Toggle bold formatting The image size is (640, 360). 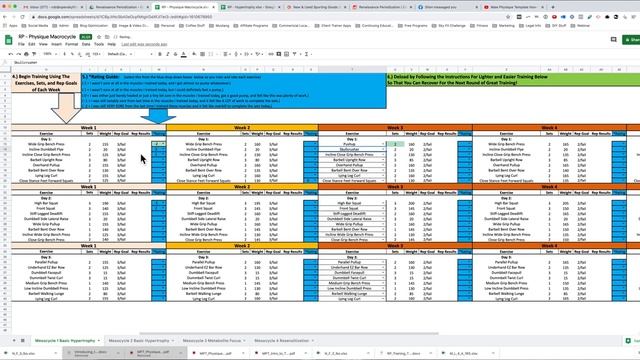point(160,54)
